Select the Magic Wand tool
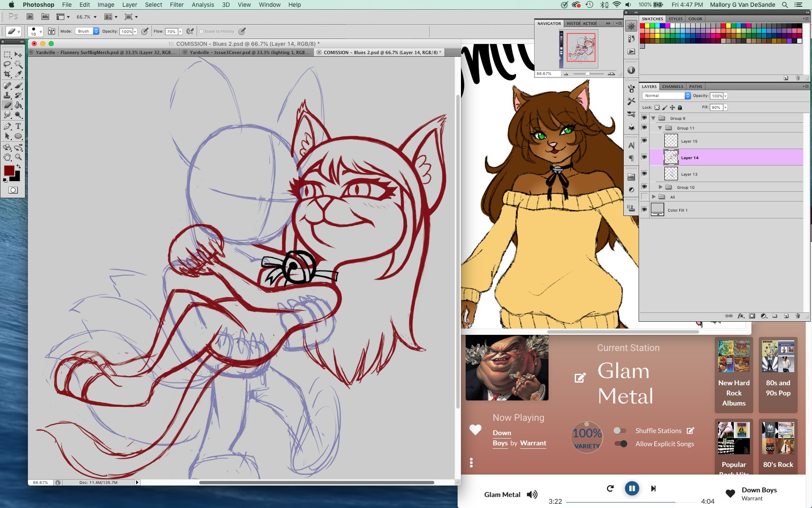Viewport: 812px width, 508px height. [x=18, y=64]
